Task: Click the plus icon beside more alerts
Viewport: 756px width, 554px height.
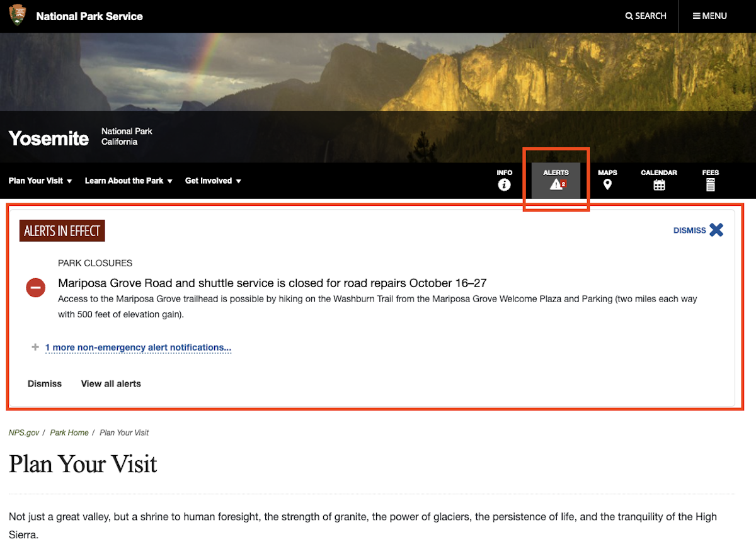Action: tap(35, 347)
